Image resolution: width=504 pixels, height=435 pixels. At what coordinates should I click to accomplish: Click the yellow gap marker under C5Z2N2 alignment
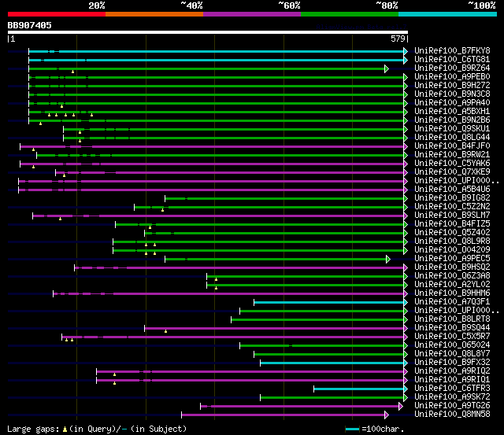(x=163, y=210)
